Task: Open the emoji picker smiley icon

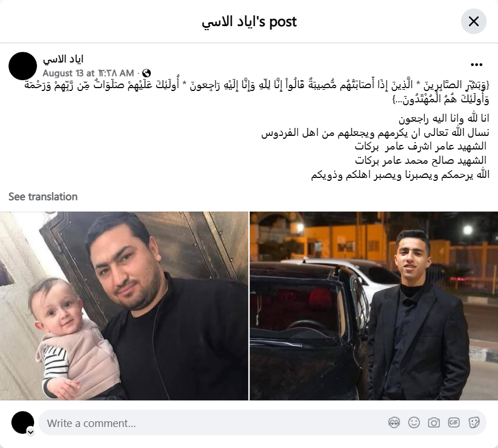Action: (x=414, y=422)
